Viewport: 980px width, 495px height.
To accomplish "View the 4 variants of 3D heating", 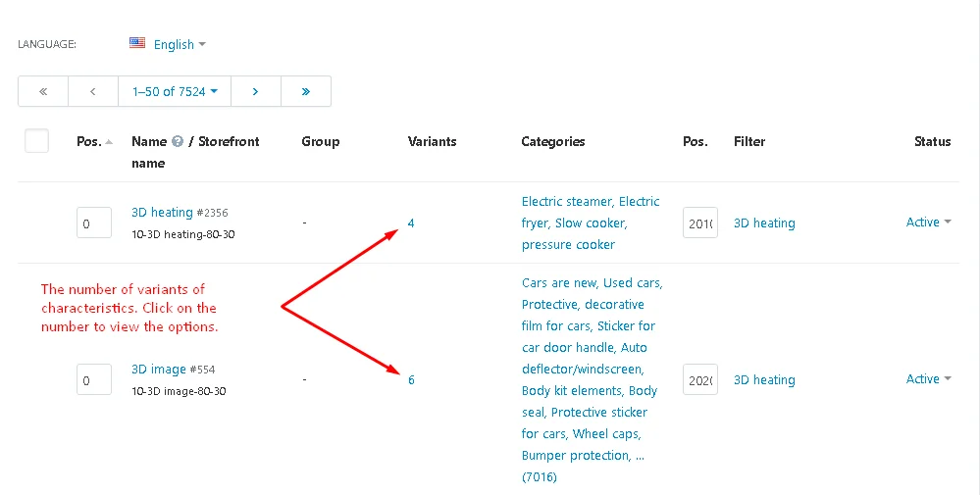I will pyautogui.click(x=411, y=223).
